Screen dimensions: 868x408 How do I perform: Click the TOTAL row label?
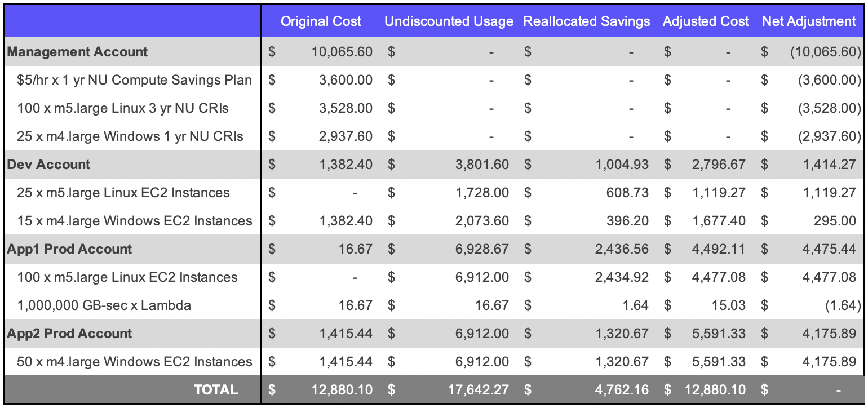[216, 390]
